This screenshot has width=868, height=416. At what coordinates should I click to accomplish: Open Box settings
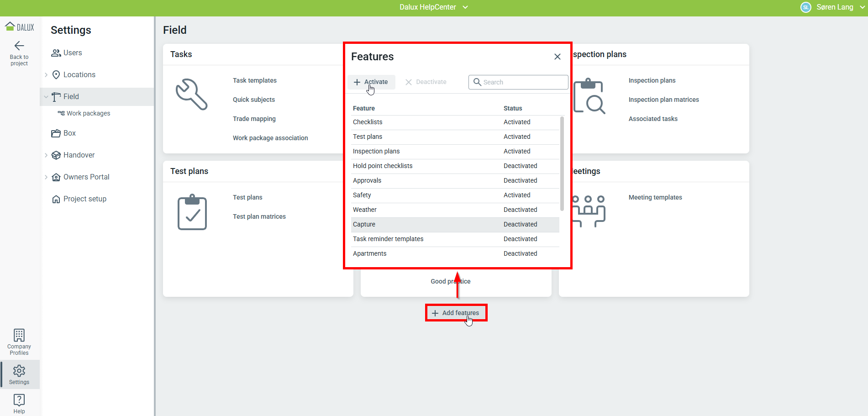pyautogui.click(x=69, y=133)
